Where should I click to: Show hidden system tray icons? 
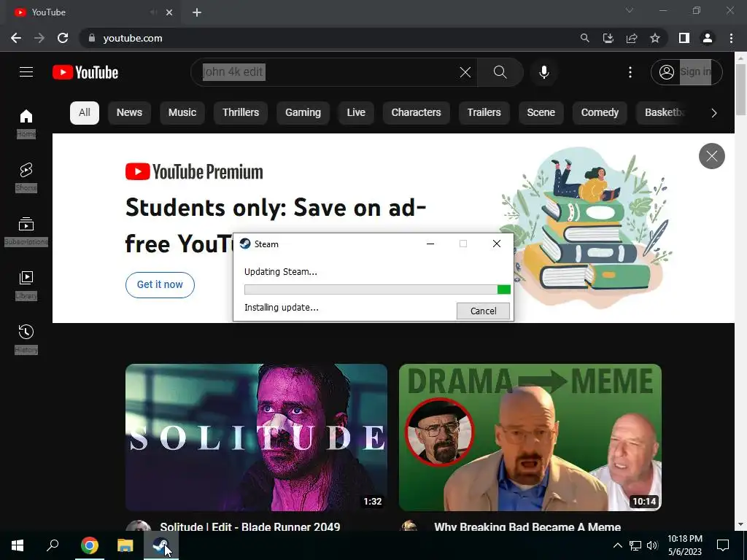pos(617,545)
